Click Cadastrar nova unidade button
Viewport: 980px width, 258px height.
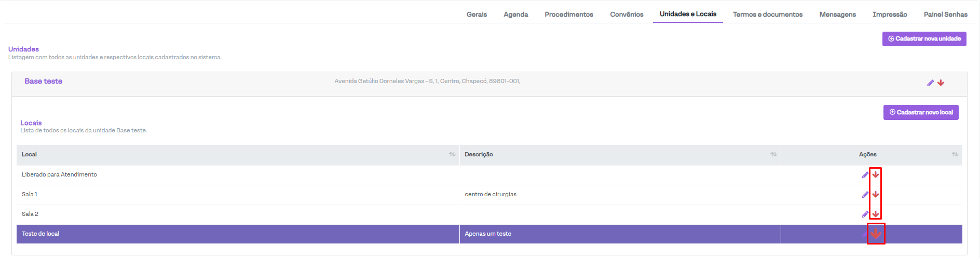pyautogui.click(x=924, y=39)
